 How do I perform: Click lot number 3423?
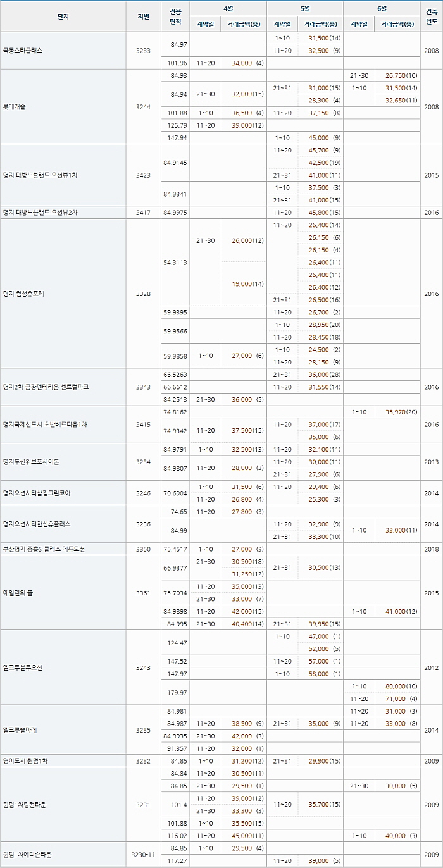point(144,175)
